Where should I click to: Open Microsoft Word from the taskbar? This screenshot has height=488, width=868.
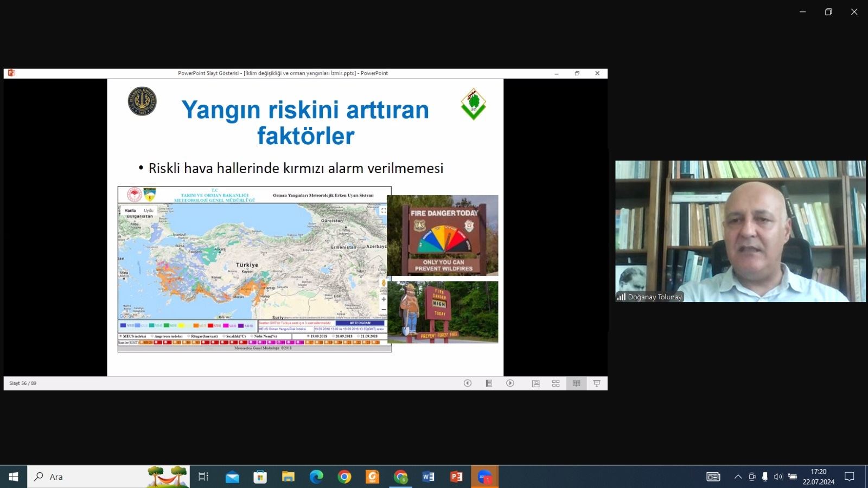[x=428, y=477]
